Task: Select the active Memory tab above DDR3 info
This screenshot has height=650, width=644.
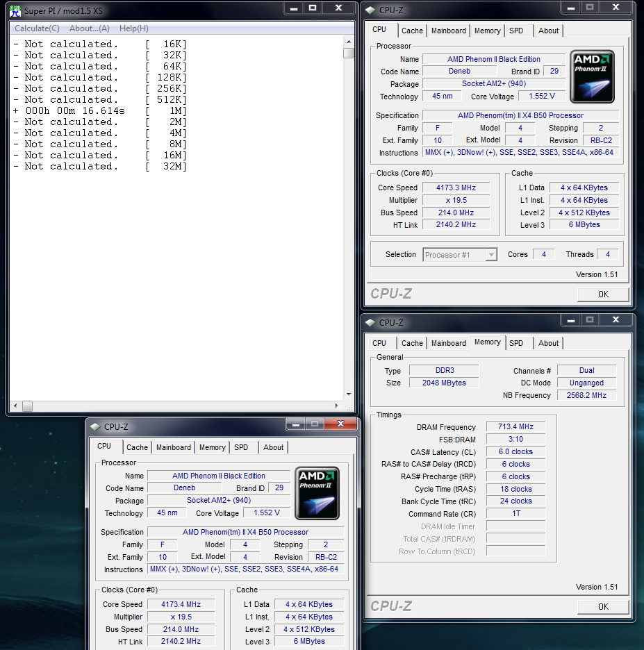Action: click(x=488, y=342)
